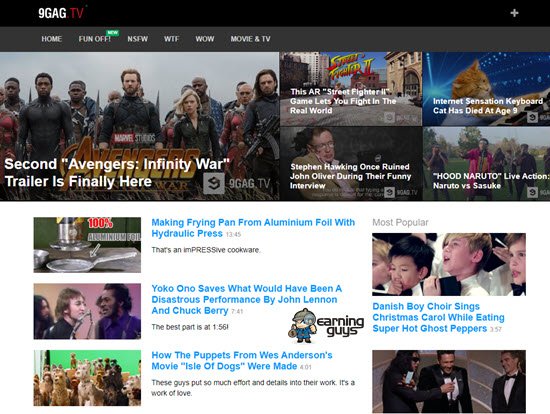Open the Avengers: Infinity War trailer feature
This screenshot has width=550, height=414.
[140, 126]
